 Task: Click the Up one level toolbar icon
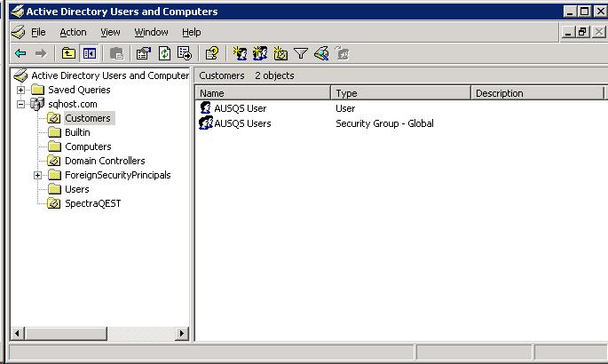click(69, 53)
